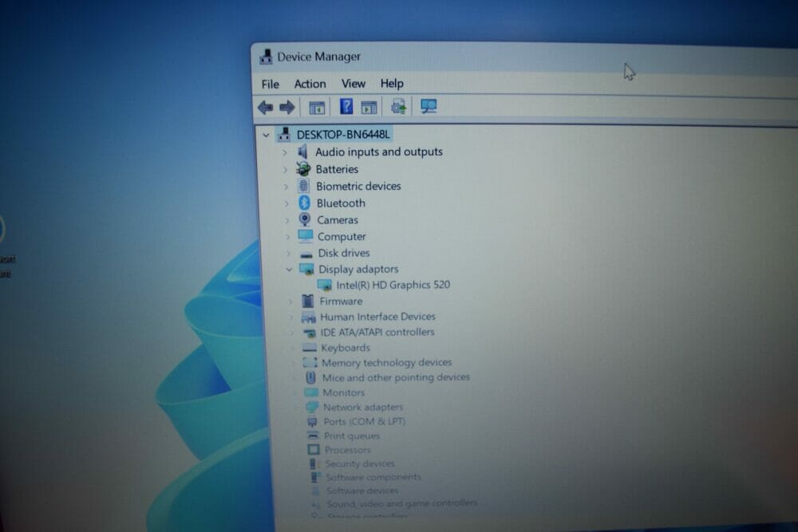Image resolution: width=798 pixels, height=532 pixels.
Task: Select Human Interface Devices label
Action: pos(377,317)
